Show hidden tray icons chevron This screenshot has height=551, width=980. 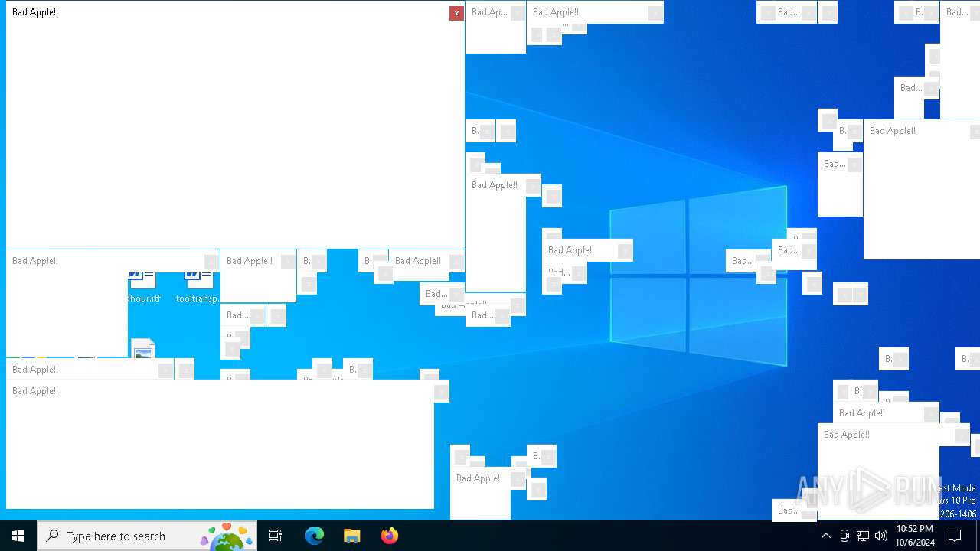pos(826,536)
